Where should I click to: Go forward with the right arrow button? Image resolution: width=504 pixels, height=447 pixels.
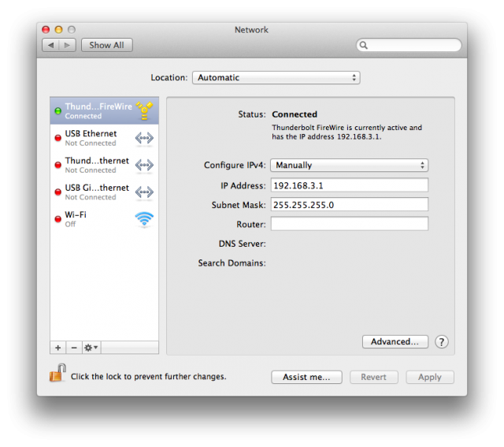[67, 45]
